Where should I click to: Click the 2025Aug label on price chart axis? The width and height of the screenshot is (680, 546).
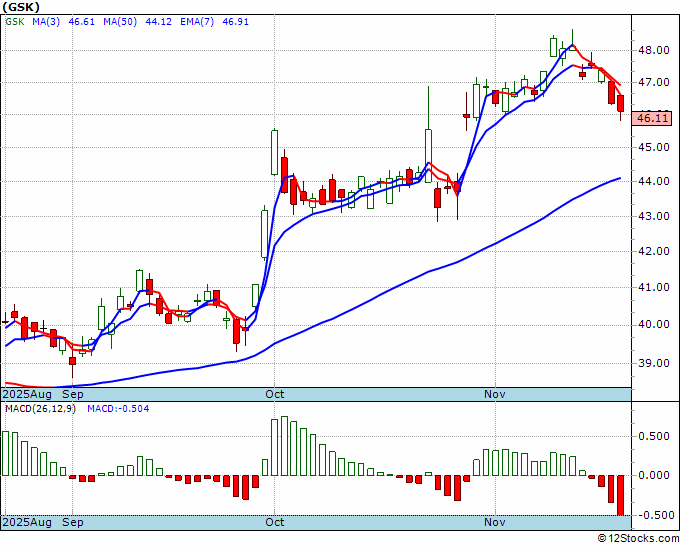pyautogui.click(x=27, y=394)
